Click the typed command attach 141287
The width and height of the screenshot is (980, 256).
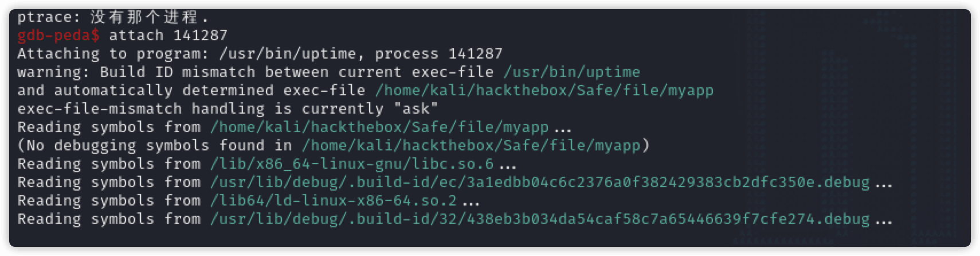coord(168,36)
